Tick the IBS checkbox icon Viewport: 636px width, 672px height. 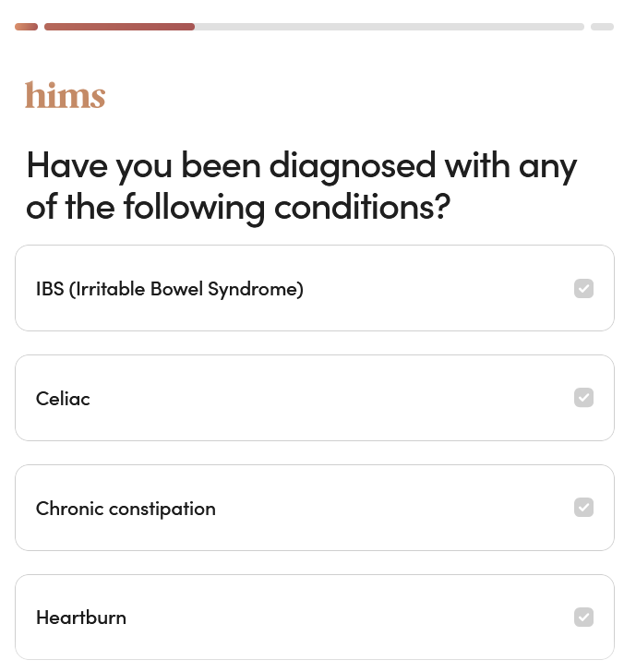coord(583,289)
